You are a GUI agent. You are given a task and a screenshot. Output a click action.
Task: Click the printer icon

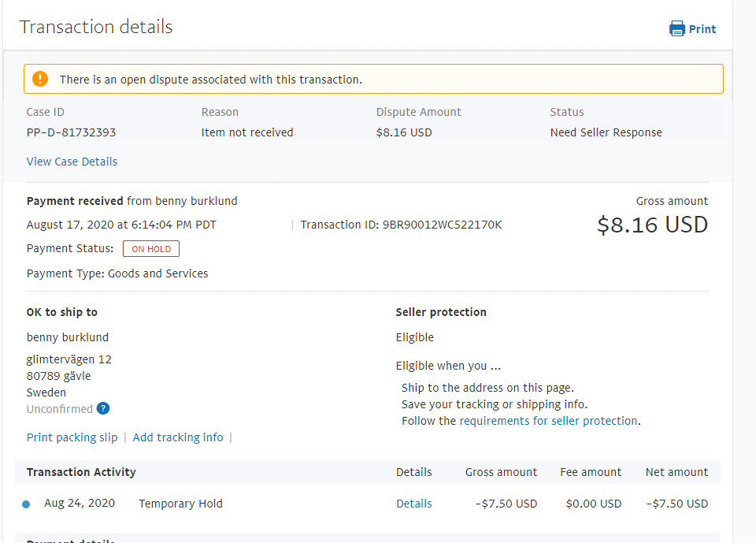click(x=677, y=29)
